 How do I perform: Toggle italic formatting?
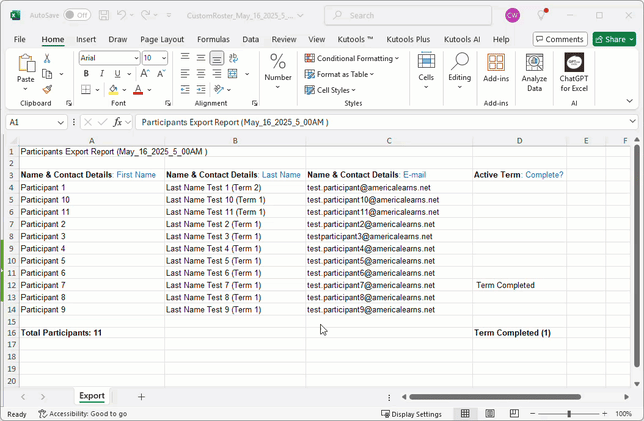102,73
